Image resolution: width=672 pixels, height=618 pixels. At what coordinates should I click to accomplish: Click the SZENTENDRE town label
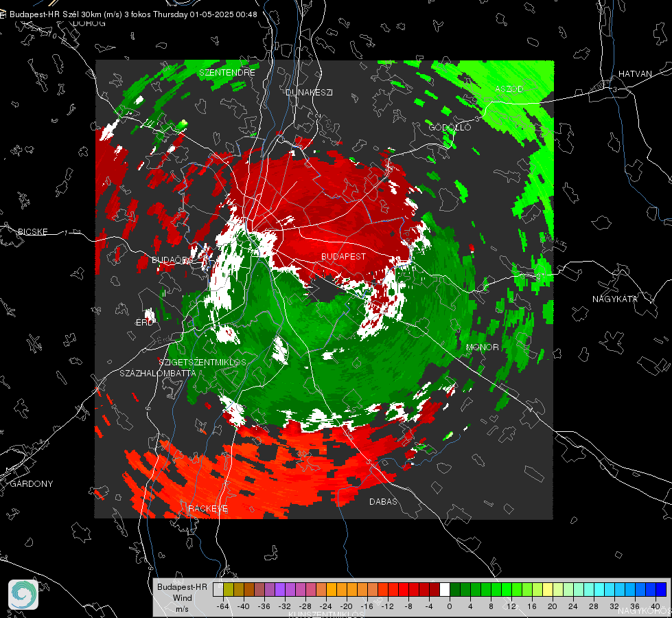tap(227, 73)
